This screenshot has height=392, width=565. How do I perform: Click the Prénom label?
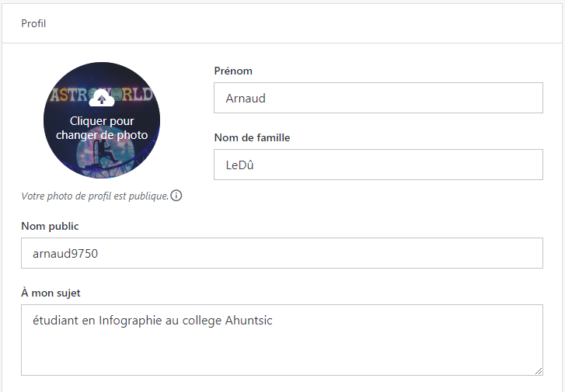[232, 71]
